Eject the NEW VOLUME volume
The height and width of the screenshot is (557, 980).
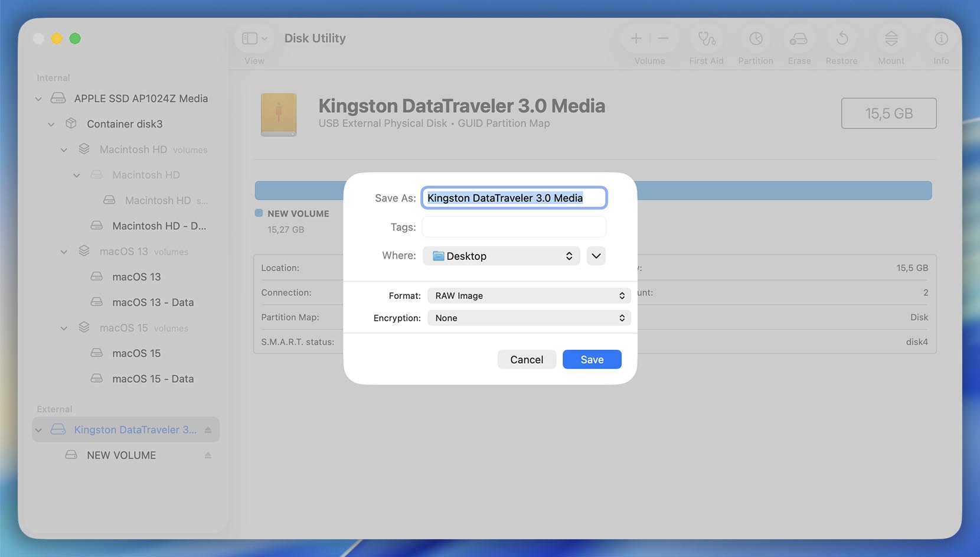point(208,455)
